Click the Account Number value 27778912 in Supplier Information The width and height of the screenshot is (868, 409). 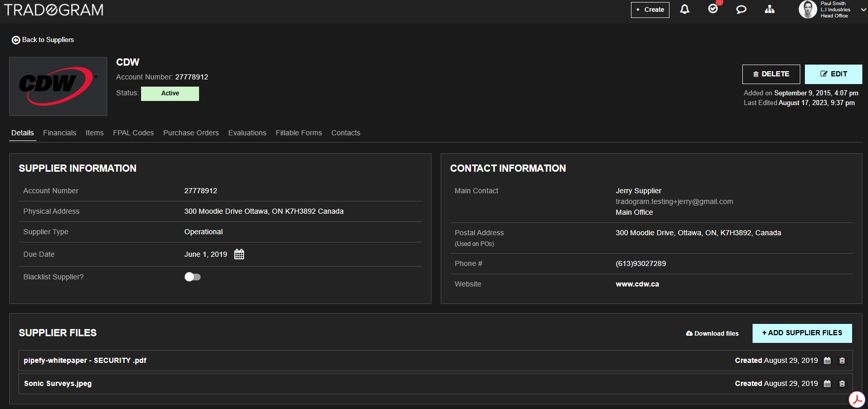(x=201, y=191)
